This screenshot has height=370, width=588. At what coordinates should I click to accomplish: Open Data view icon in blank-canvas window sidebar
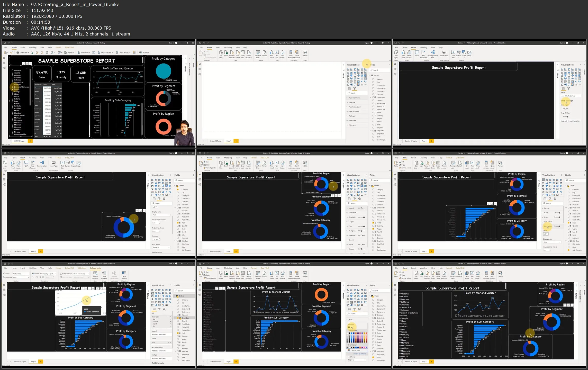(200, 69)
